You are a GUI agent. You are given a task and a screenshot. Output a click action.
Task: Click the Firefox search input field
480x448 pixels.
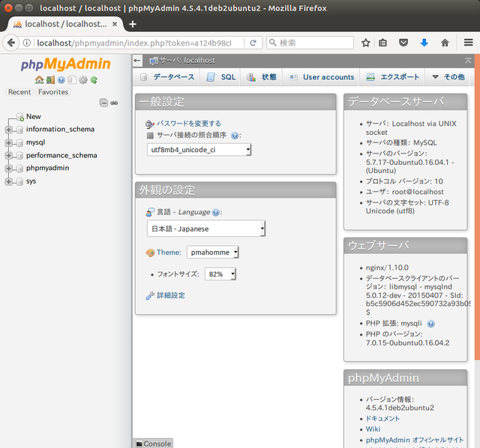[x=311, y=43]
